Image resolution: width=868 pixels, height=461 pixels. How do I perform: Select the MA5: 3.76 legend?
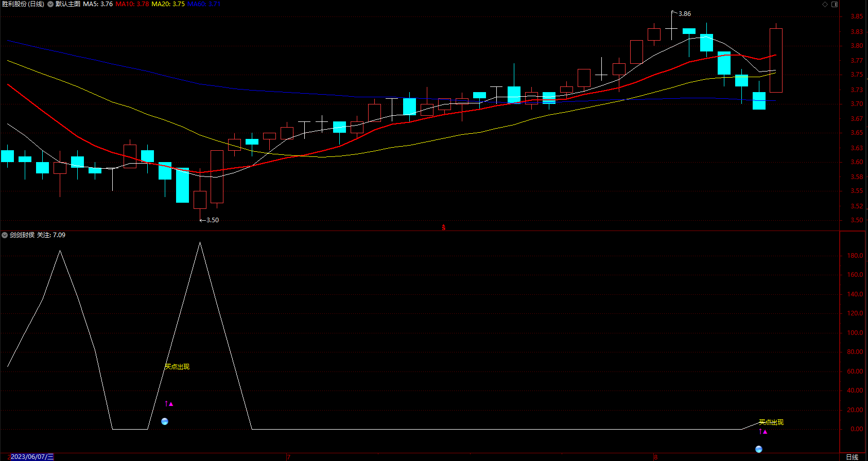point(98,4)
